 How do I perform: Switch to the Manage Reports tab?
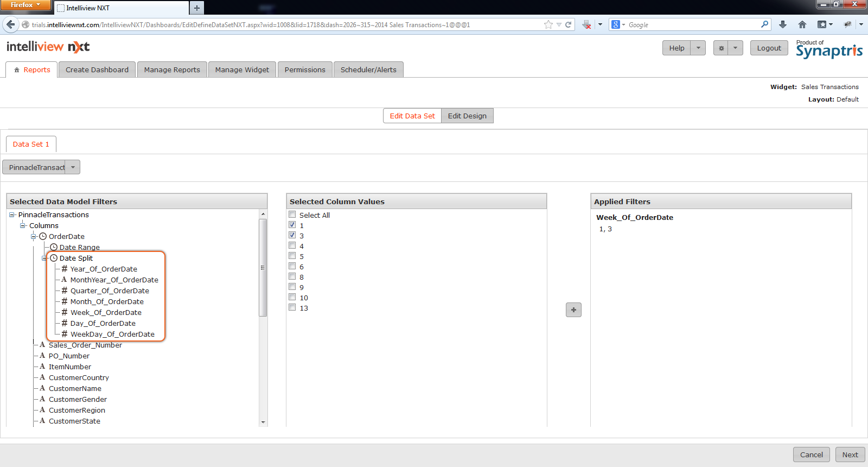tap(172, 70)
